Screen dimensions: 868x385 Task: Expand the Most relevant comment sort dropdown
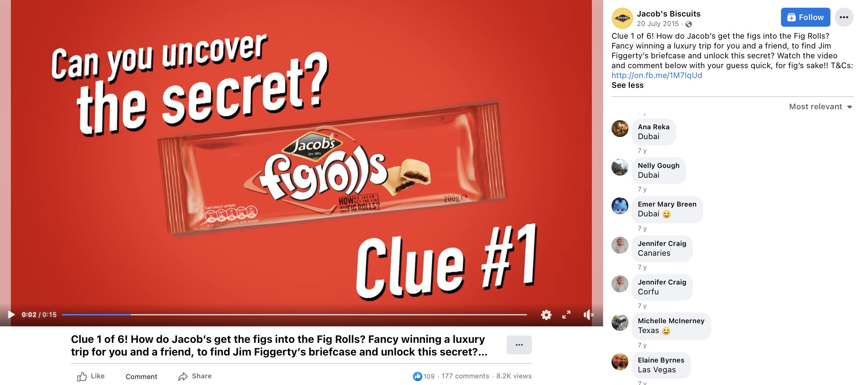click(821, 106)
